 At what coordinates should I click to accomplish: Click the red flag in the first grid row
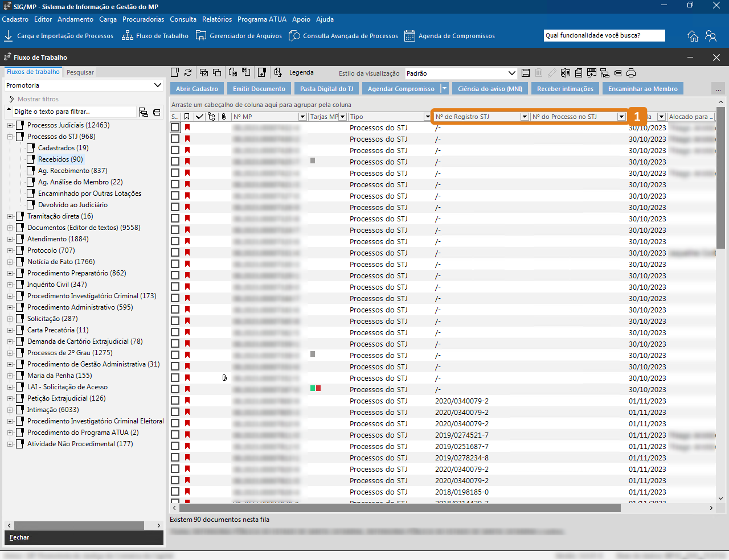tap(187, 127)
